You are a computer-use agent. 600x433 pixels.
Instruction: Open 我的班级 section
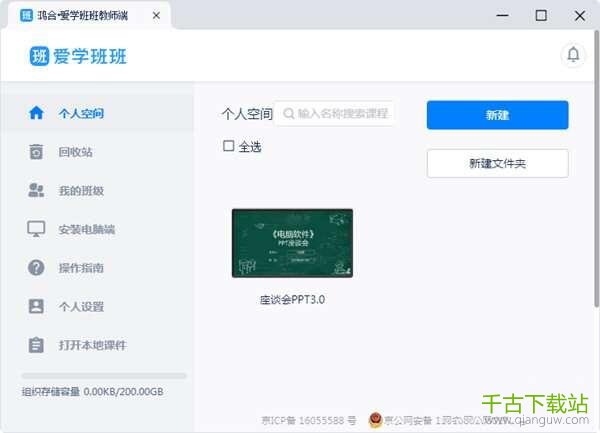pos(98,190)
